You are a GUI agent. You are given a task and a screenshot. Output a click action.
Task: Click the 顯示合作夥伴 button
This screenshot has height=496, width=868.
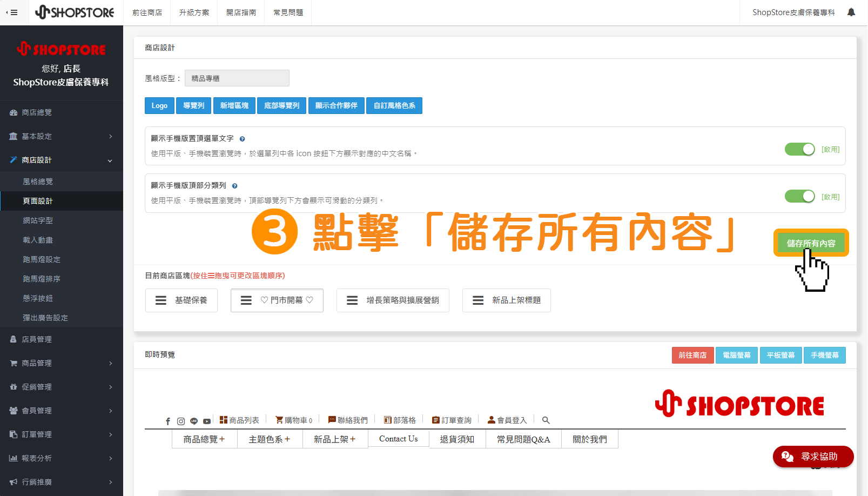tap(337, 106)
